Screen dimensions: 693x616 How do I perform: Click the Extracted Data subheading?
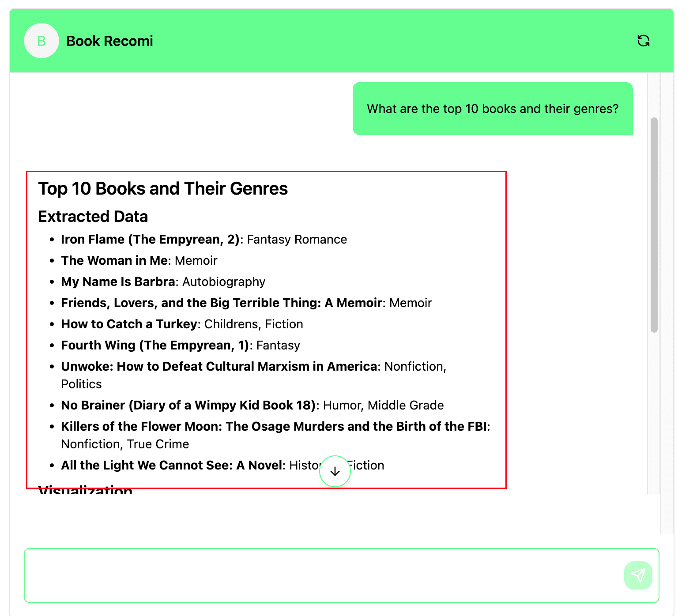(93, 217)
